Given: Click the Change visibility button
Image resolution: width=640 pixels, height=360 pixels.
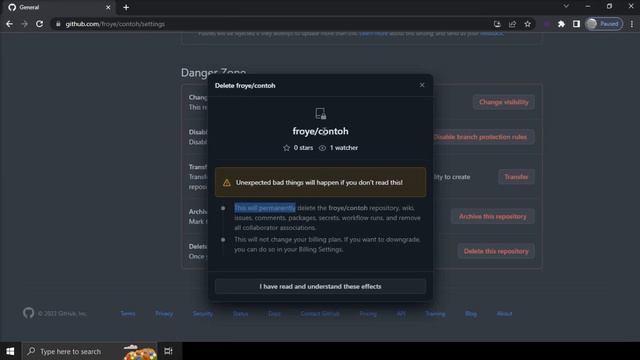Looking at the screenshot, I should point(504,102).
